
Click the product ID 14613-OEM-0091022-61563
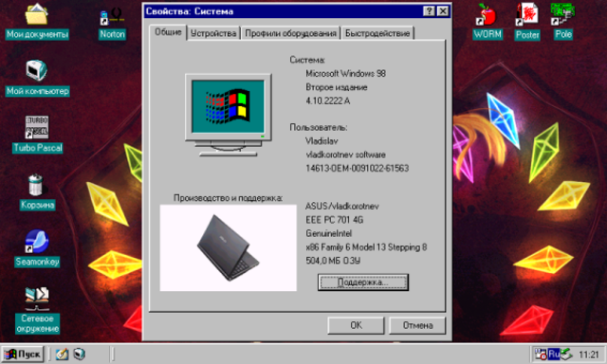point(358,169)
